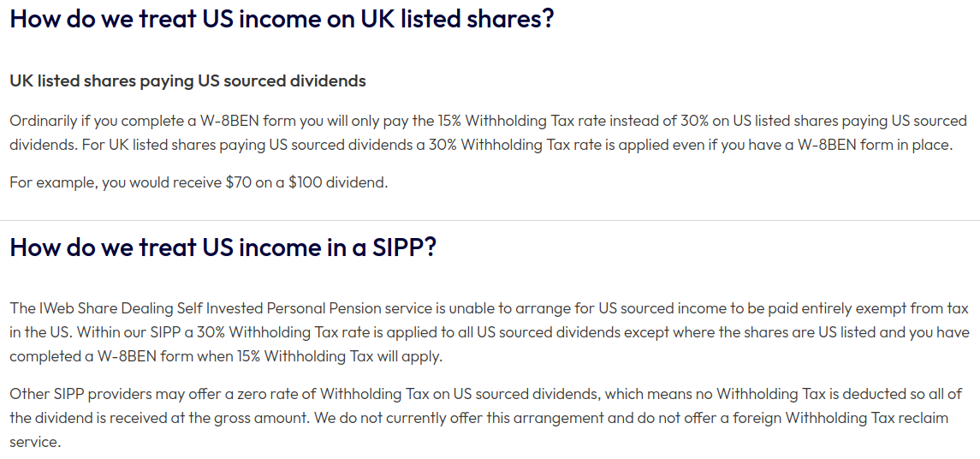Click the sentence 'For example, you would receive $70'
Image resolution: width=980 pixels, height=459 pixels.
click(x=199, y=184)
